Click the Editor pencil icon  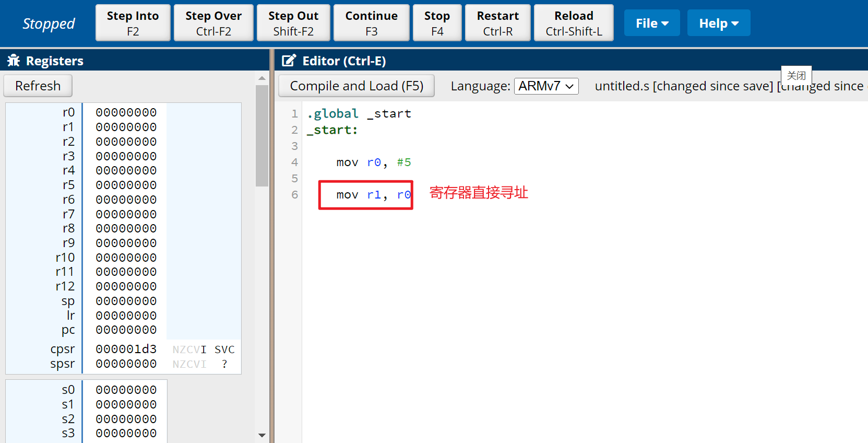click(289, 61)
